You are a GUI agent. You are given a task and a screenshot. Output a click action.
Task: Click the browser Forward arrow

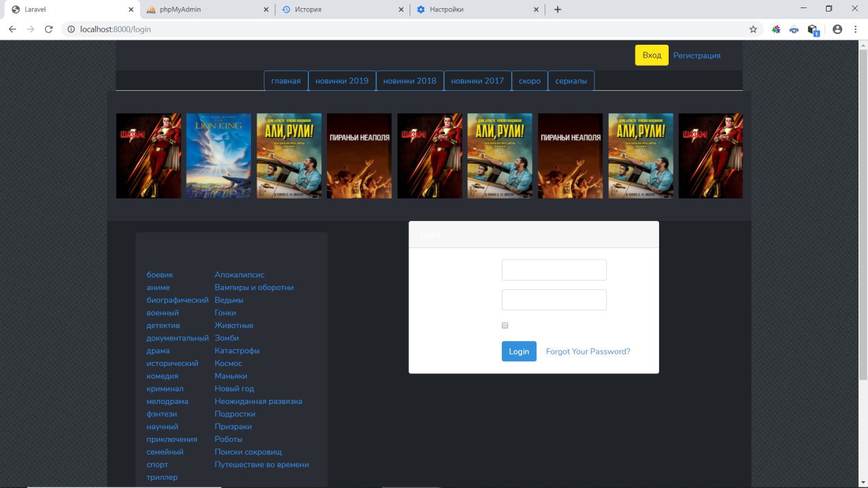tap(30, 29)
